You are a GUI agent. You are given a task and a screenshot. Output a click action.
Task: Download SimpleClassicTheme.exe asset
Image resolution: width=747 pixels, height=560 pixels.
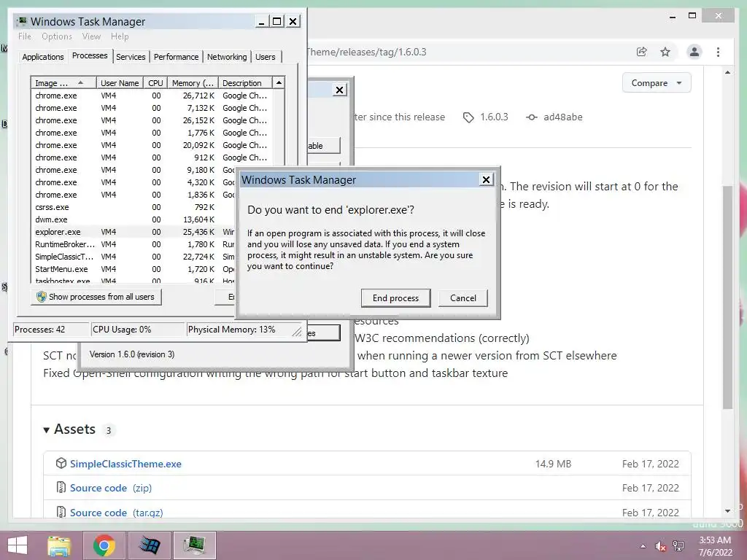(x=125, y=464)
